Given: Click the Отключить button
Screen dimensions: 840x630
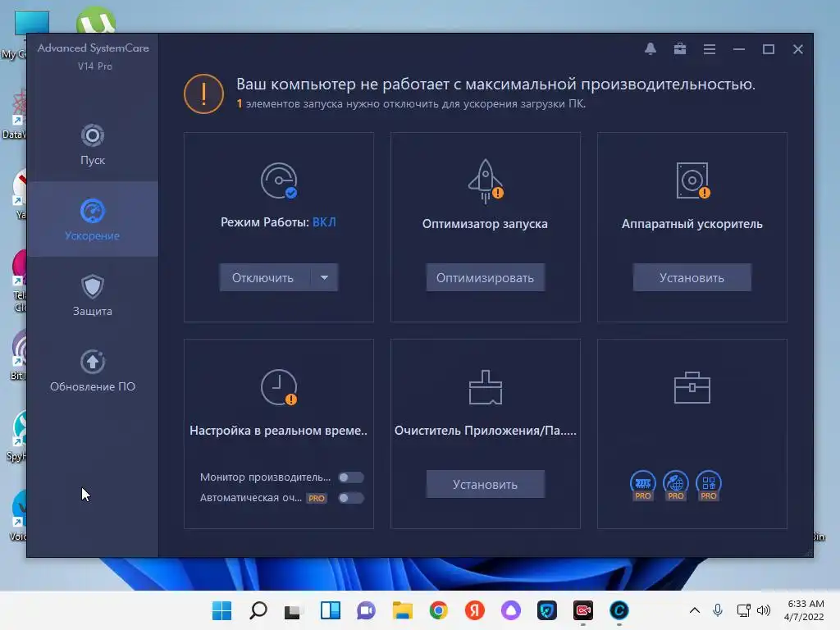Looking at the screenshot, I should (265, 277).
